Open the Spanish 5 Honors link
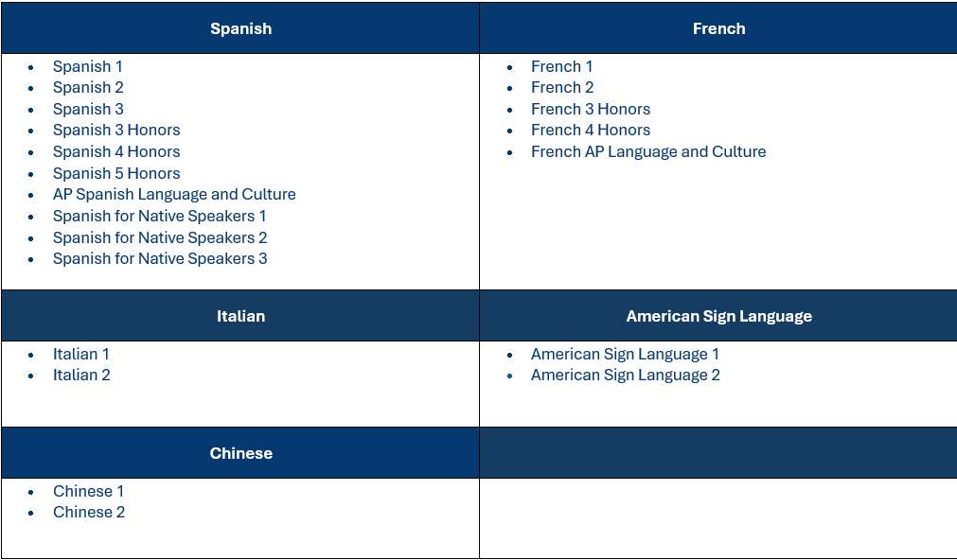957x560 pixels. tap(116, 173)
